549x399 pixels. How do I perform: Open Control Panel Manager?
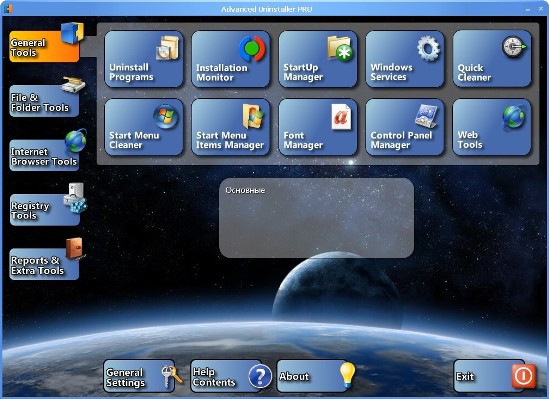405,127
